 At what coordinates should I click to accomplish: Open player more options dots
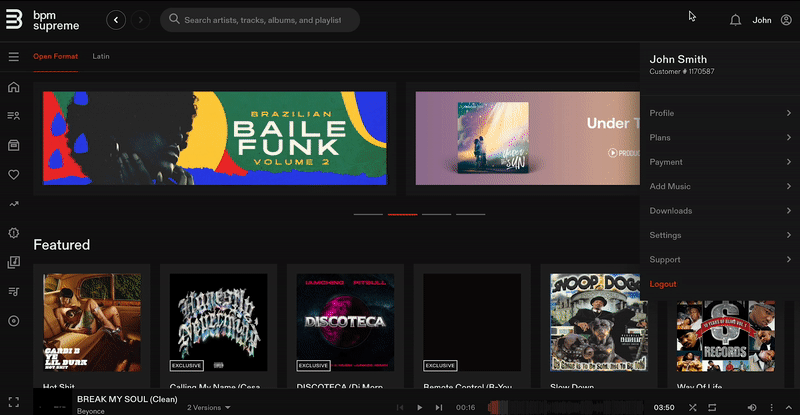[x=771, y=407]
